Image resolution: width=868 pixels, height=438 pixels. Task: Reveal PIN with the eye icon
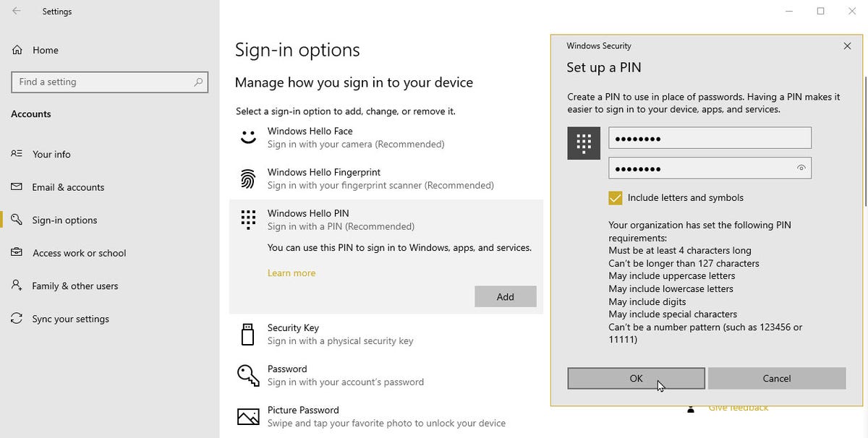click(x=801, y=168)
